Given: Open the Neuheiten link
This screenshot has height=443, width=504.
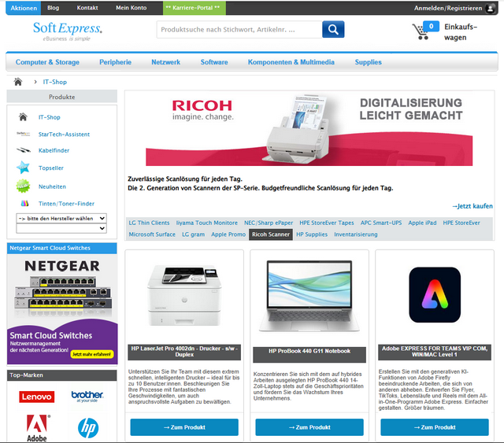Looking at the screenshot, I should pos(52,186).
